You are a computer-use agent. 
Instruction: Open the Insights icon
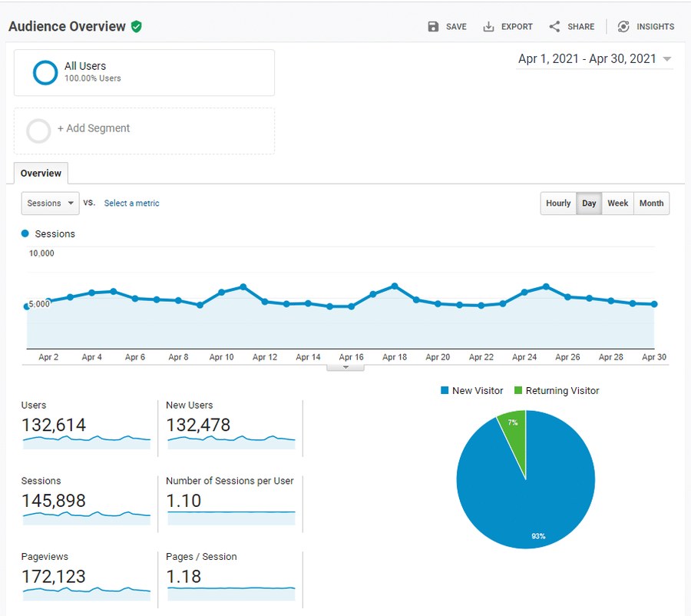coord(623,26)
